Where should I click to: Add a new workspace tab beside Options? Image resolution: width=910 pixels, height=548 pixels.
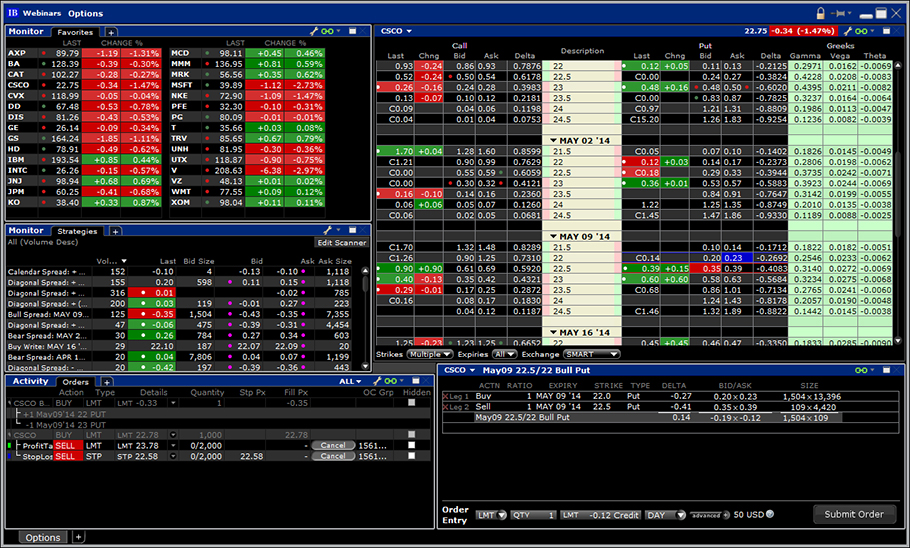tap(78, 537)
